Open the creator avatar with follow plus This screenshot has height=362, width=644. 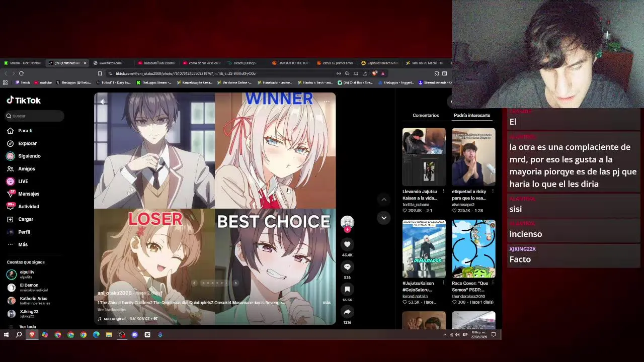347,223
